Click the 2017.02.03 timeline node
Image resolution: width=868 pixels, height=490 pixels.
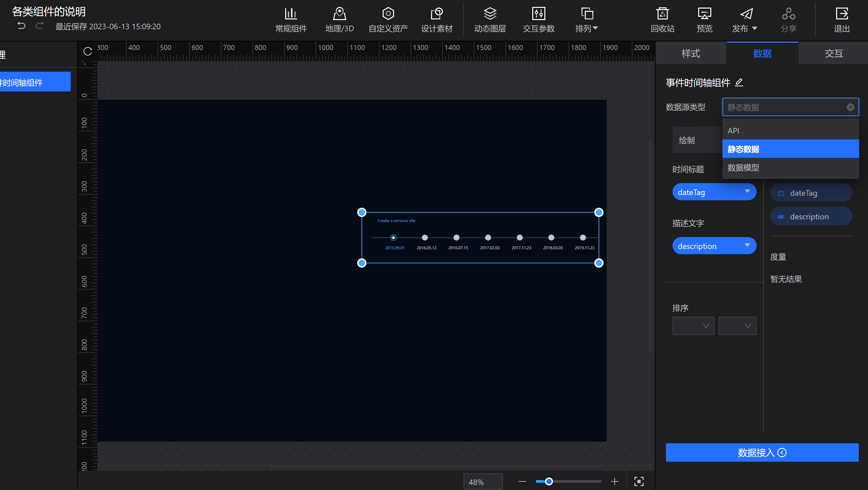coord(488,238)
